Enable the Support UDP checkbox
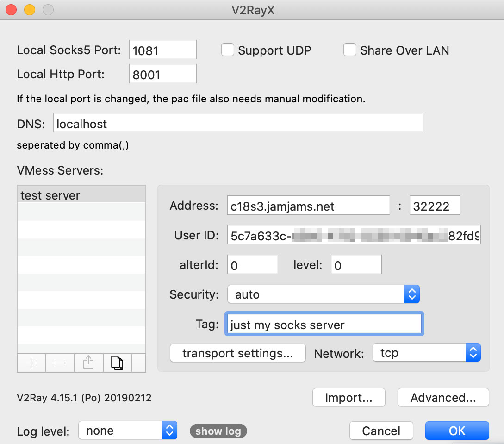 tap(228, 50)
